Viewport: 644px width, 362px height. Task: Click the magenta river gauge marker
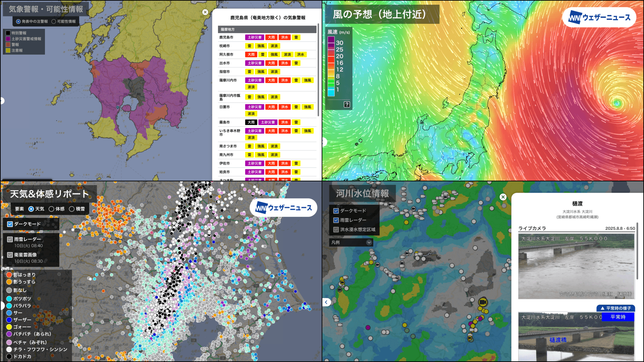368,327
